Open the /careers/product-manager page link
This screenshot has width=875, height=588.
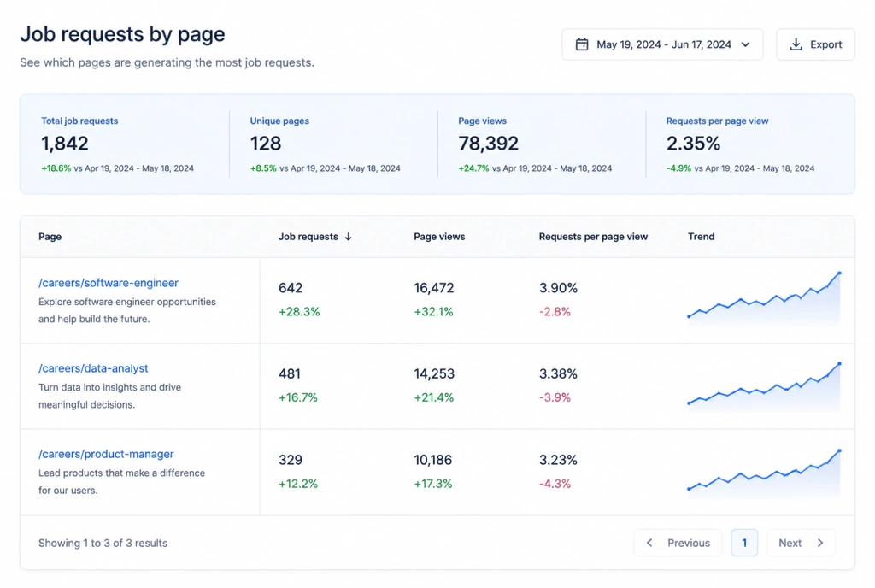[106, 454]
